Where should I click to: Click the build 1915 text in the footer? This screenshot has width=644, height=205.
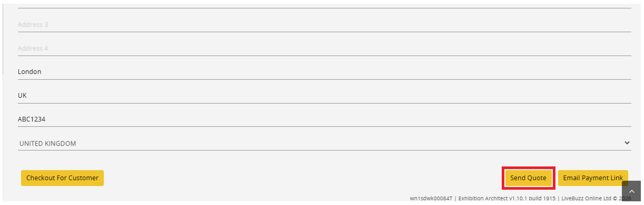(542, 198)
